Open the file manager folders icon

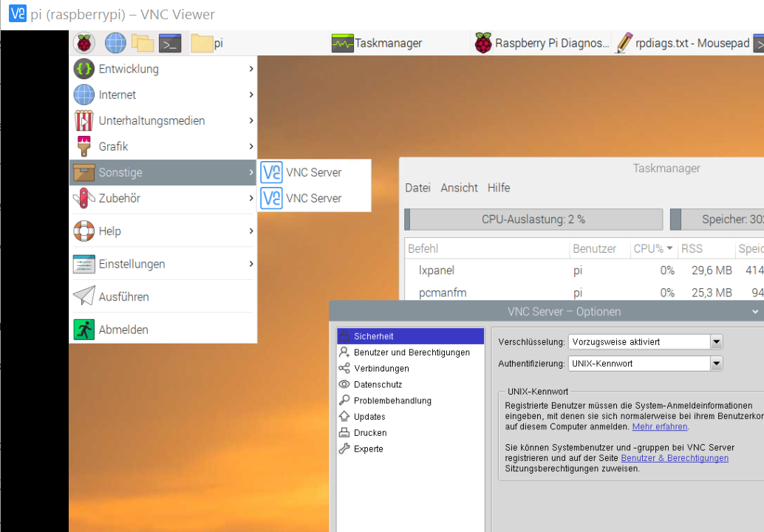pos(143,43)
